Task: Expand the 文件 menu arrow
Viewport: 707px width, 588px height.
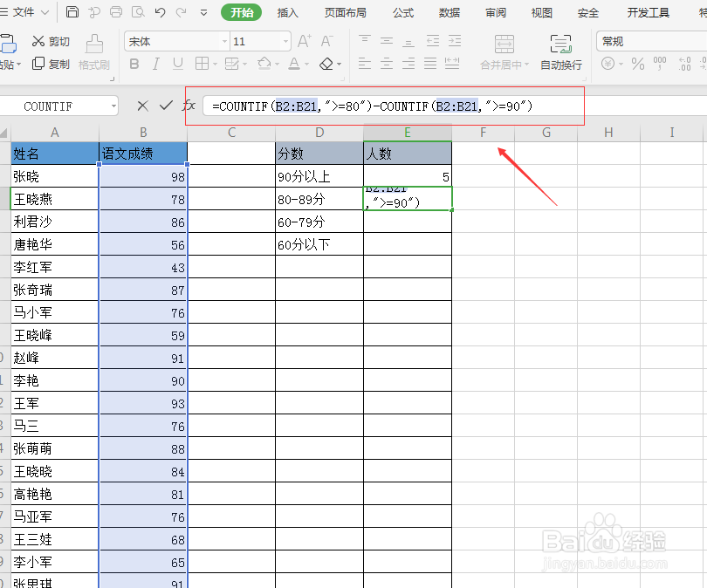Action: (x=45, y=12)
